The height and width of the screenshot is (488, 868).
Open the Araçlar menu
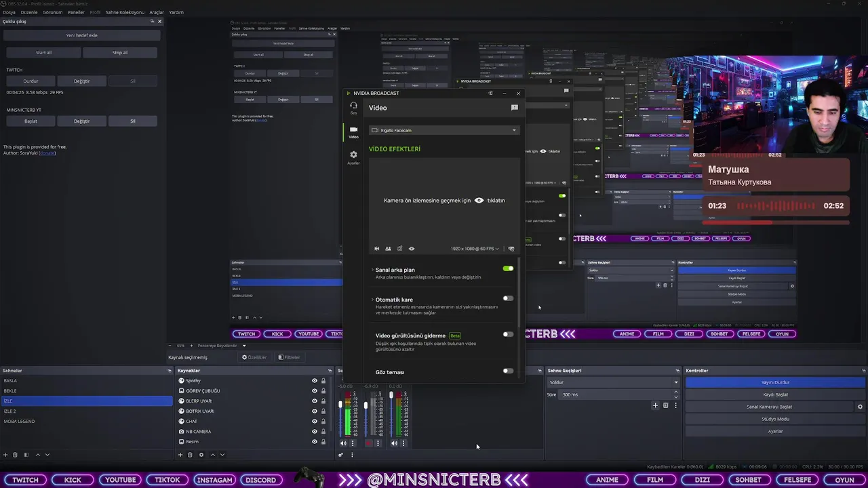tap(157, 12)
